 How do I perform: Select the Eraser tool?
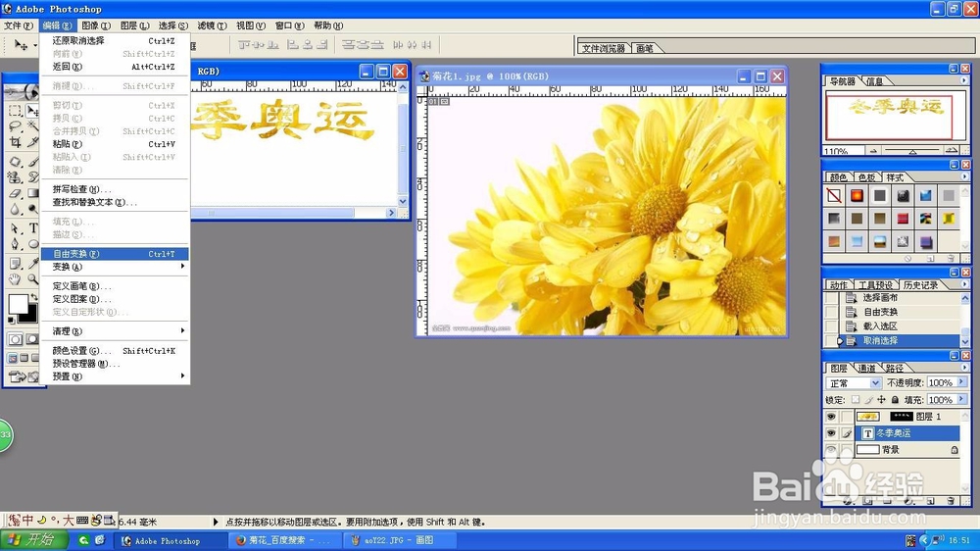coord(14,193)
